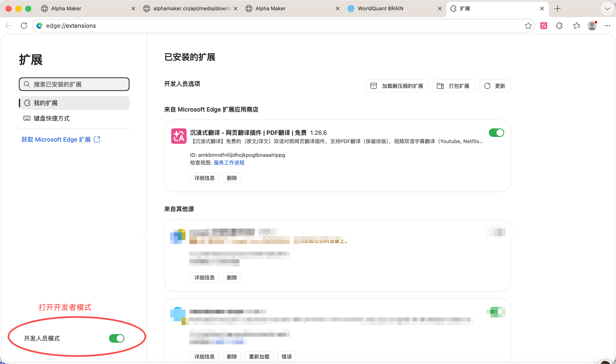Toggle the second blurred extension's switch
Viewport: 616px width, 364px height.
(496, 312)
